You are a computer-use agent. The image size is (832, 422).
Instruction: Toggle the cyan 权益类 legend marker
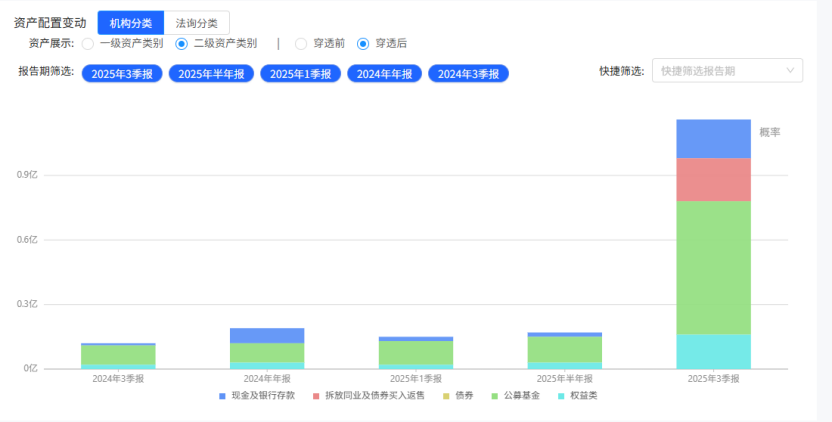561,396
